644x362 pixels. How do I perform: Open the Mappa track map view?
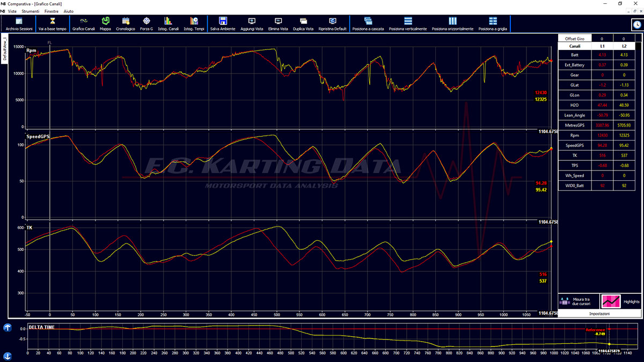tap(105, 23)
